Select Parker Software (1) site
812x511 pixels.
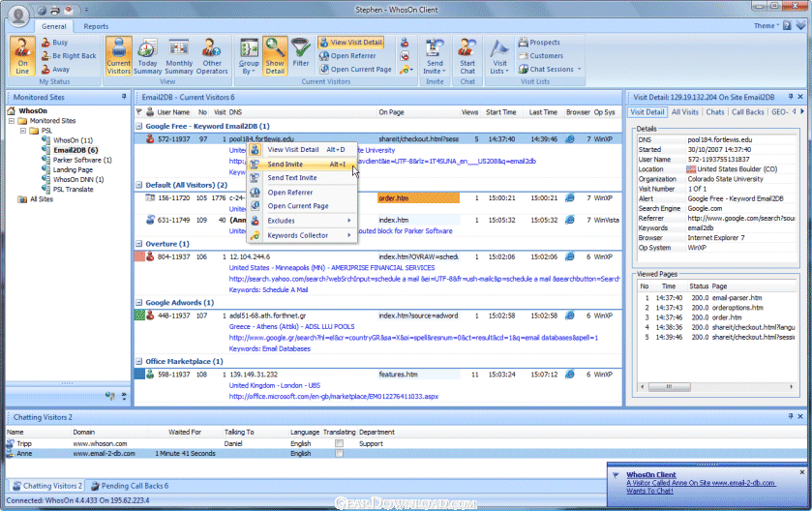coord(82,160)
